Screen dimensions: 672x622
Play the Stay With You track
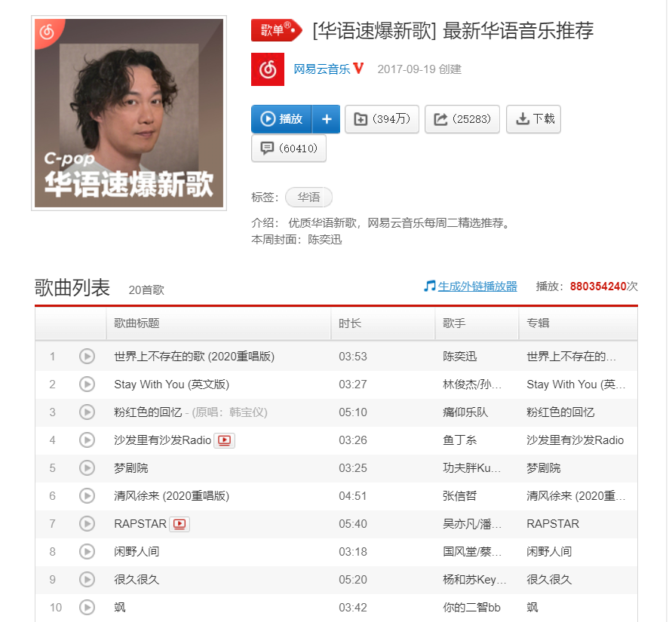point(87,385)
